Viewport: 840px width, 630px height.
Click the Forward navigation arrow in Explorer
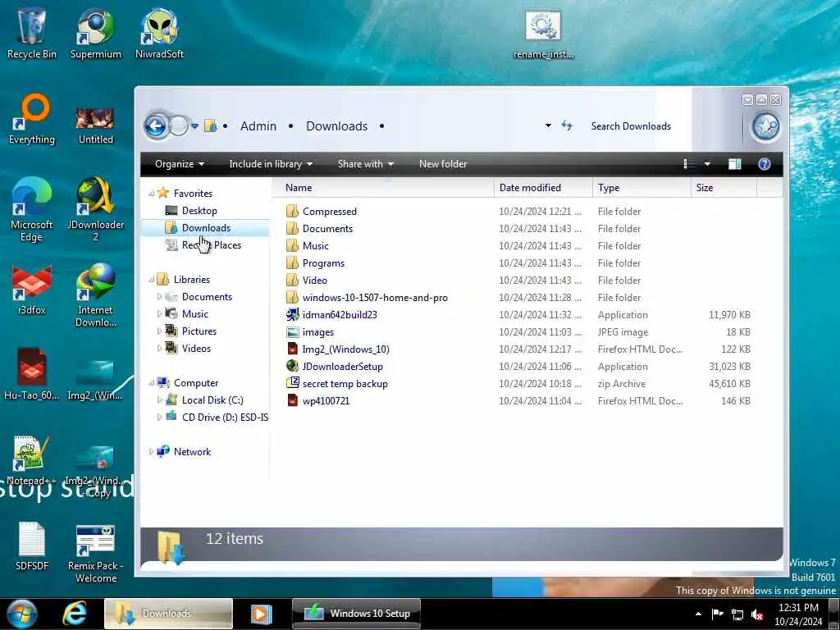[x=178, y=126]
